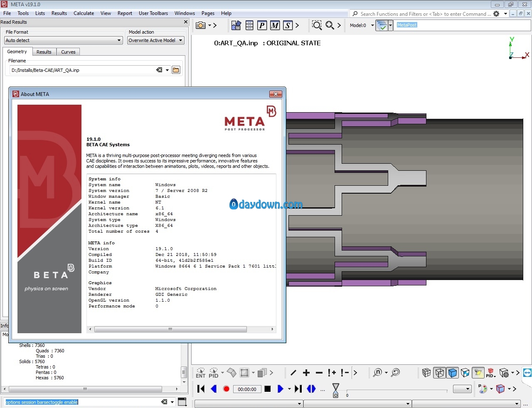Expand the Filename history dropdown arrow
The image size is (532, 408).
167,70
